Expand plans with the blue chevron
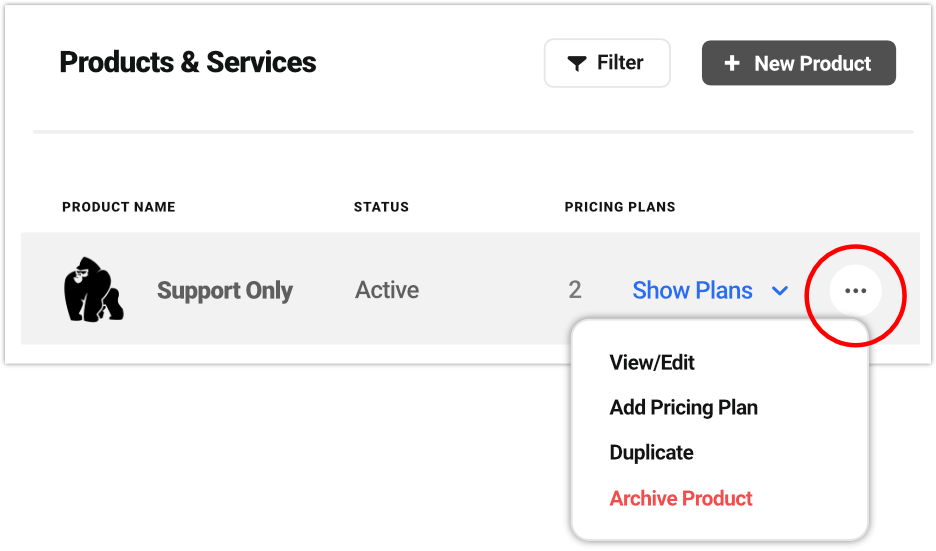Image resolution: width=936 pixels, height=551 pixels. coord(780,291)
